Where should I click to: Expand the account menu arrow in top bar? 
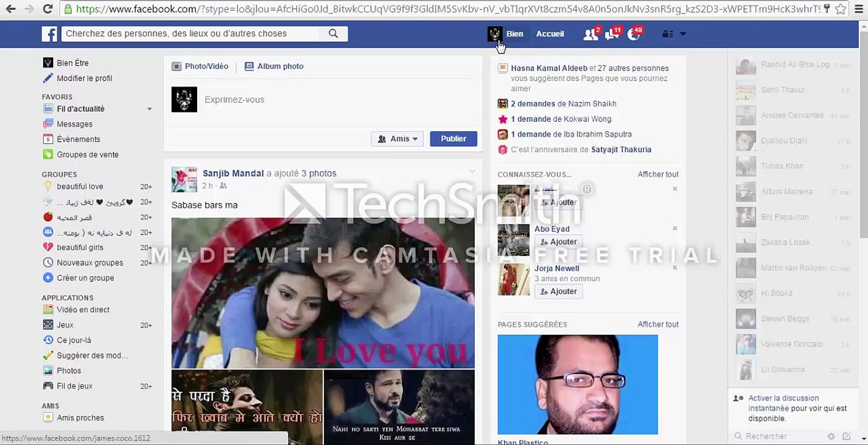pos(683,34)
